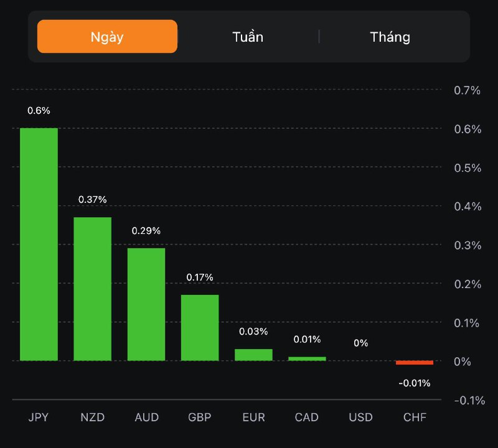Click the 0.6% value above JPY
The image size is (498, 448).
(39, 110)
